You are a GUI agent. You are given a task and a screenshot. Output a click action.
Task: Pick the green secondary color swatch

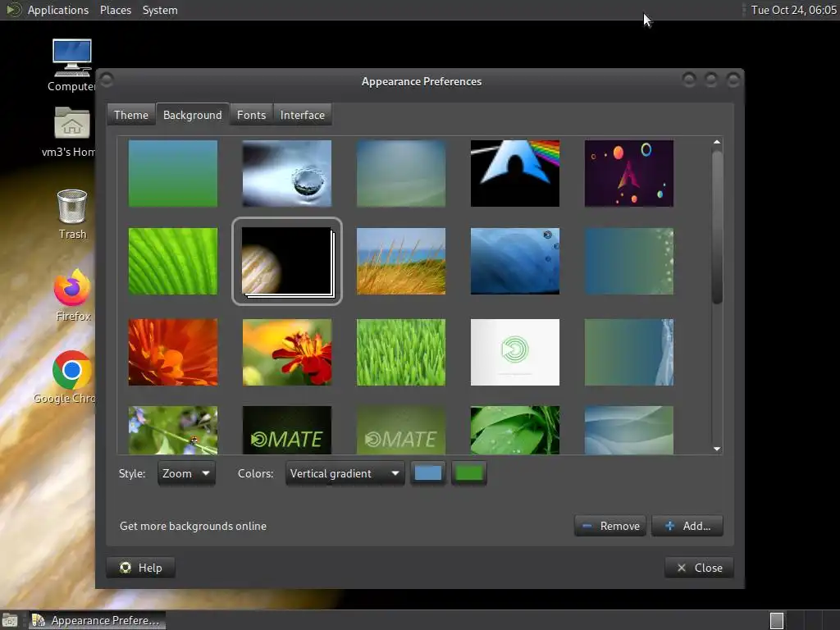(x=468, y=473)
